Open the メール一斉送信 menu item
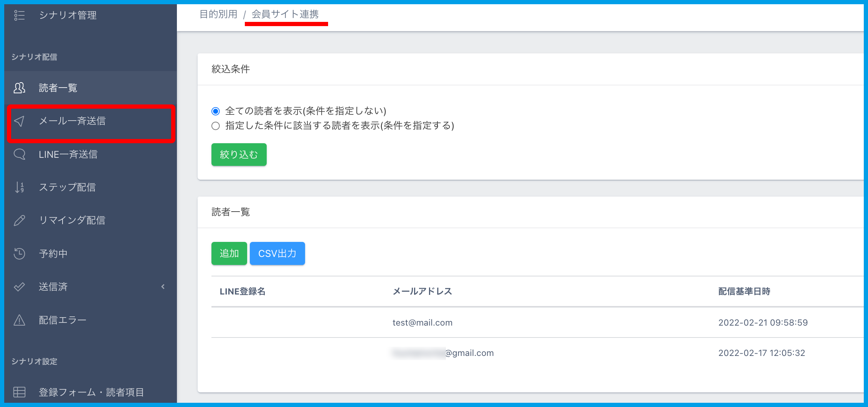The width and height of the screenshot is (868, 407). point(72,121)
